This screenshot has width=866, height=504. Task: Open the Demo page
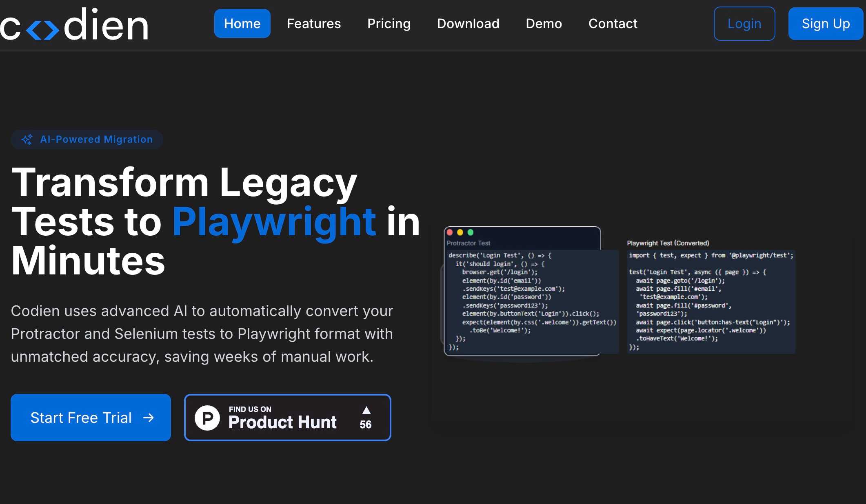pos(544,24)
